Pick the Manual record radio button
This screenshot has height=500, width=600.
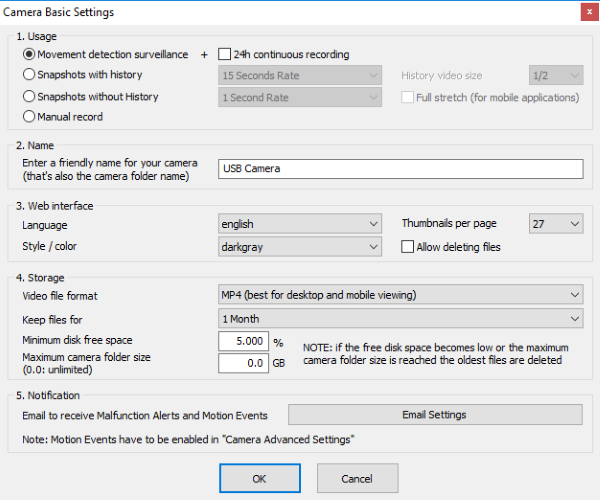(28, 117)
